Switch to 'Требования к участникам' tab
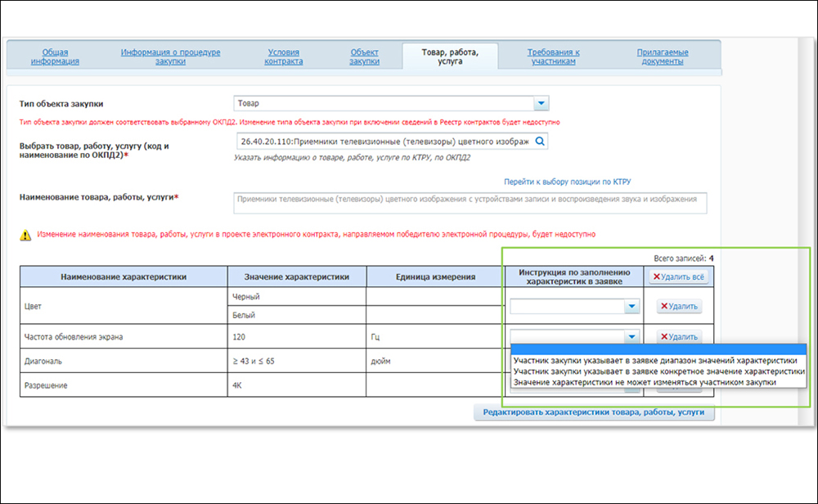 (554, 56)
